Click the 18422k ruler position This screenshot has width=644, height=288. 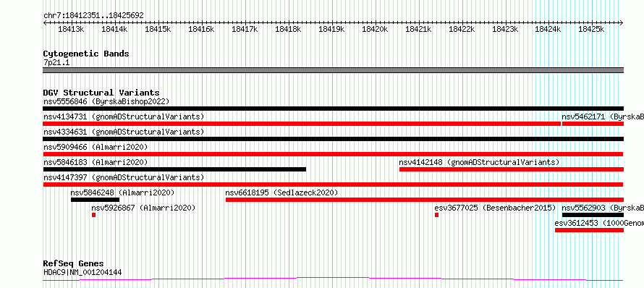click(x=462, y=29)
